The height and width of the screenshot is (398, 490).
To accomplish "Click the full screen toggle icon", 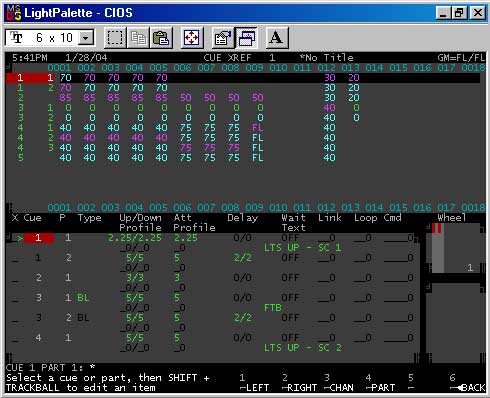I will click(192, 38).
